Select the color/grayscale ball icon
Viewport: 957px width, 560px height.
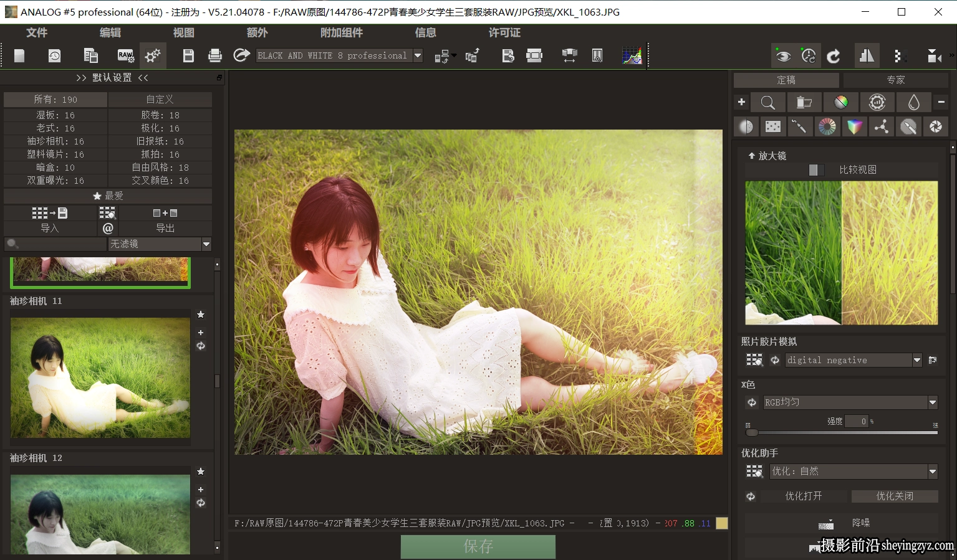click(841, 102)
